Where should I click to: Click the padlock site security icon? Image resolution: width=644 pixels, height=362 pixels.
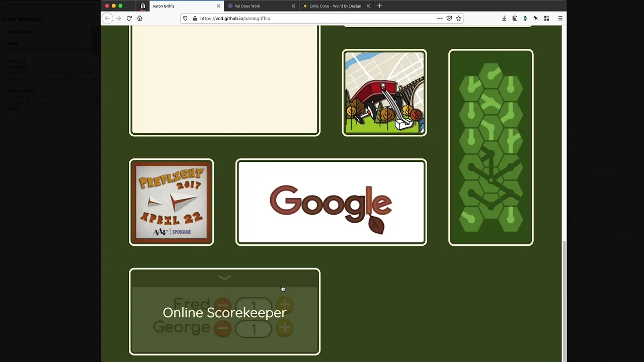[195, 18]
